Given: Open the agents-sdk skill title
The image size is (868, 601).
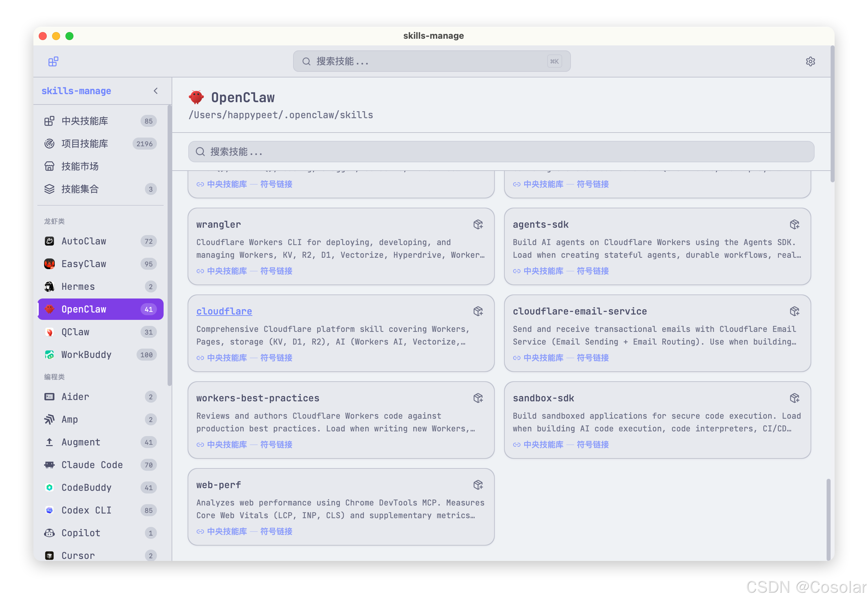Looking at the screenshot, I should pos(540,224).
